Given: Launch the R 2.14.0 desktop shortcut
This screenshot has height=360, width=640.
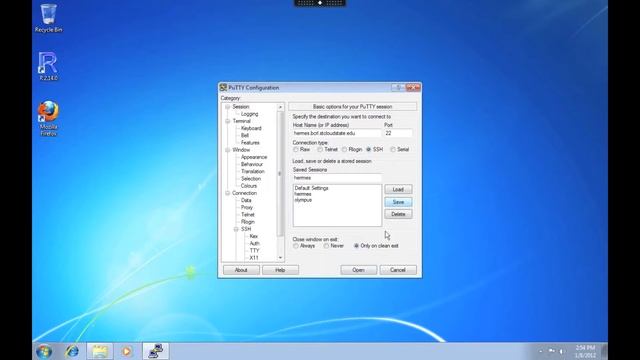Looking at the screenshot, I should coord(48,66).
